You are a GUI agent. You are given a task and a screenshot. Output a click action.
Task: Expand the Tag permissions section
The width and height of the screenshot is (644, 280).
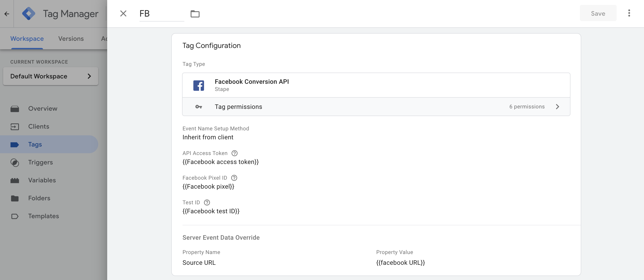point(558,106)
